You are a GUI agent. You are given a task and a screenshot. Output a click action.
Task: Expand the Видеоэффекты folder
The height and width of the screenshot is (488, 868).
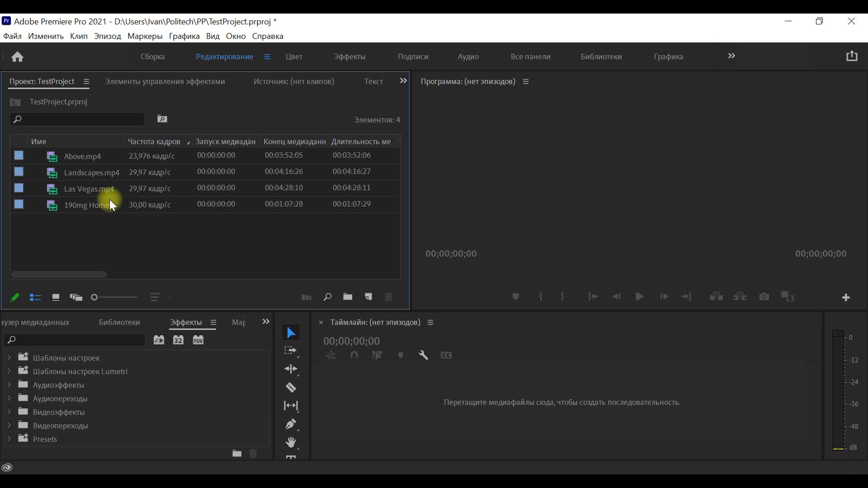(9, 412)
